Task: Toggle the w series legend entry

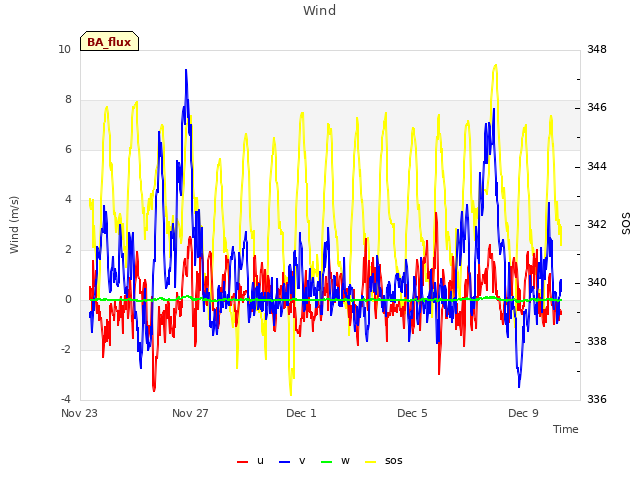Action: click(x=336, y=461)
